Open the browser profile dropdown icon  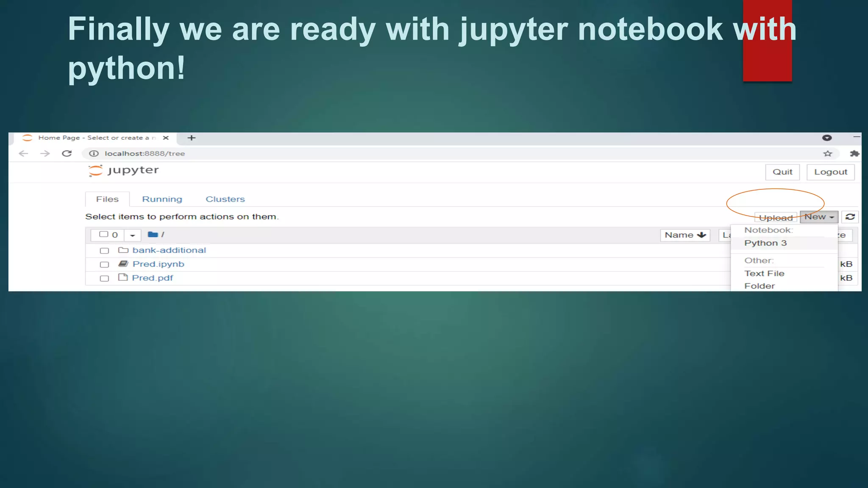tap(827, 138)
